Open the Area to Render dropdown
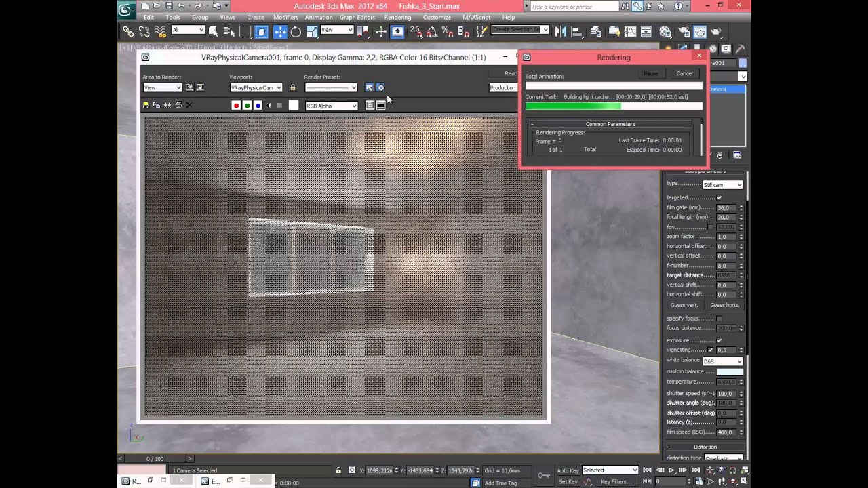 coord(163,87)
